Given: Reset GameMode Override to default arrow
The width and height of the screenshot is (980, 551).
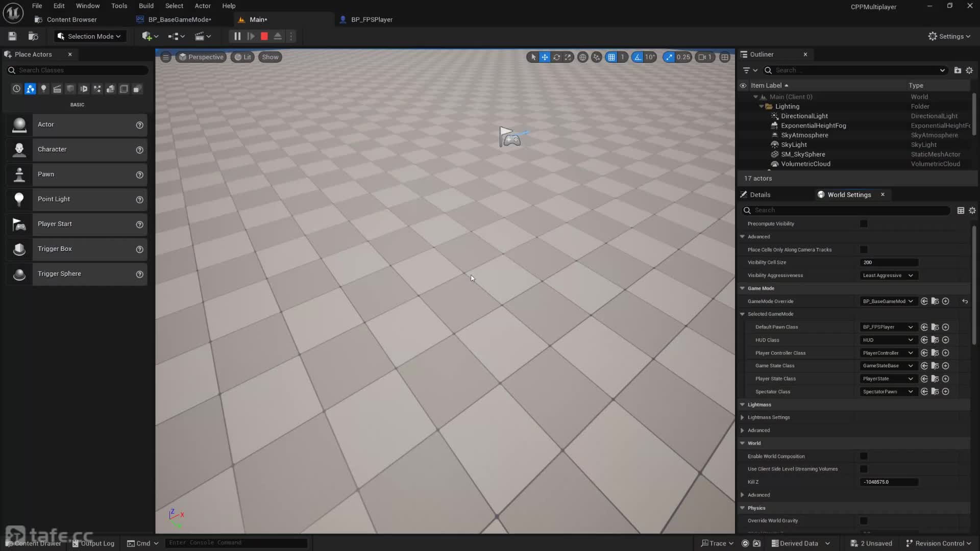Looking at the screenshot, I should tap(965, 302).
